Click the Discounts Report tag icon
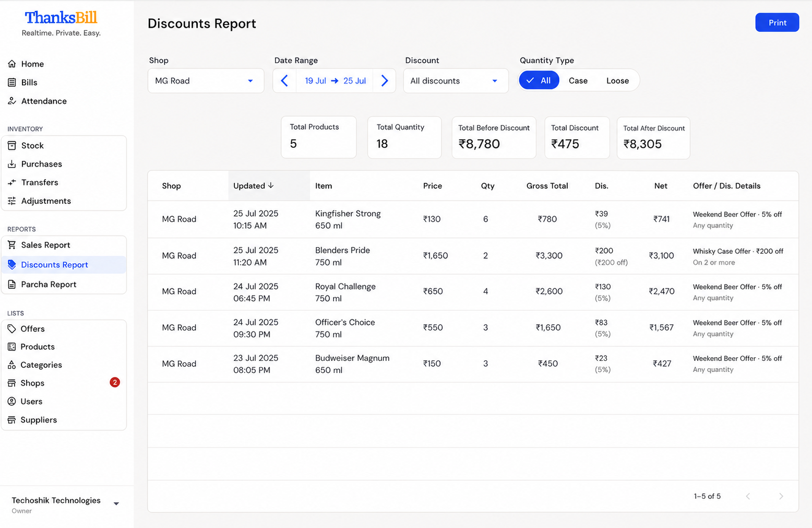The image size is (812, 528). coord(12,265)
